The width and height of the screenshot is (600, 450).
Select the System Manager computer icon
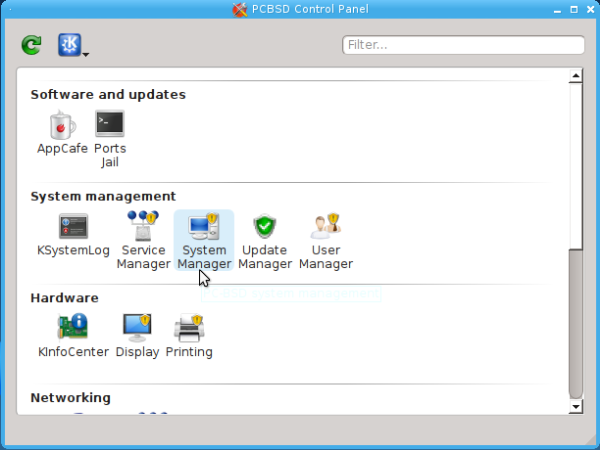[204, 226]
